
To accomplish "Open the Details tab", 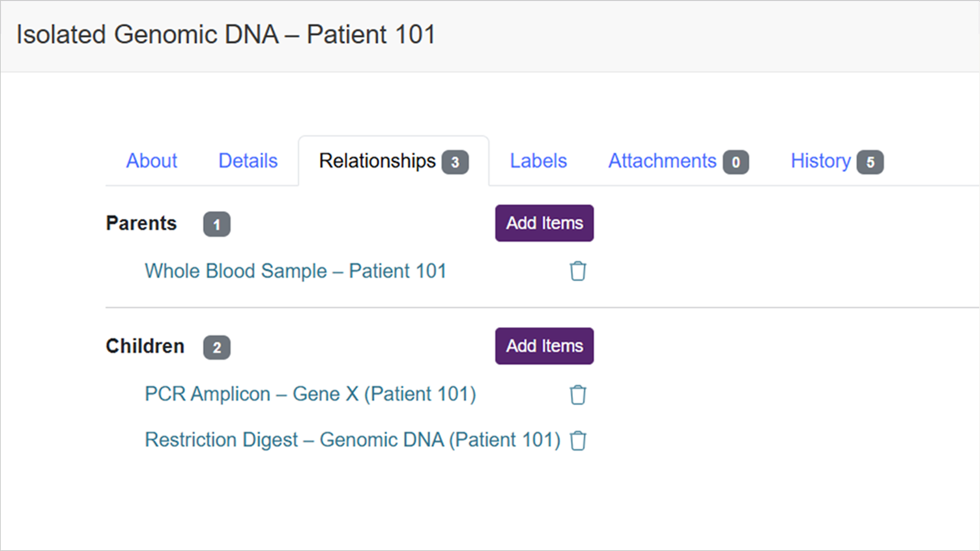I will click(x=248, y=161).
